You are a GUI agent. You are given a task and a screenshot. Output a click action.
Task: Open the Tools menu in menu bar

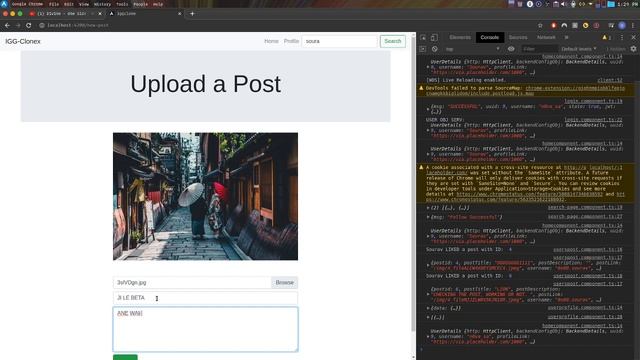pyautogui.click(x=122, y=4)
